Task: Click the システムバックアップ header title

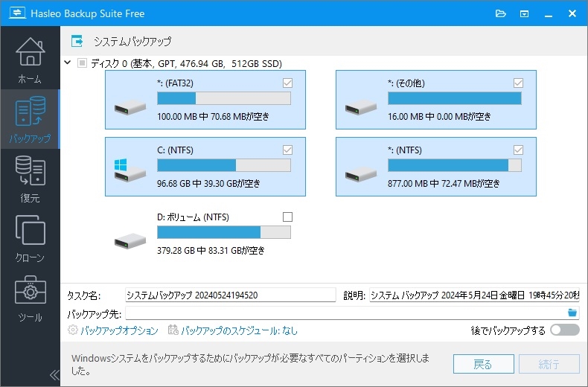Action: tap(132, 41)
